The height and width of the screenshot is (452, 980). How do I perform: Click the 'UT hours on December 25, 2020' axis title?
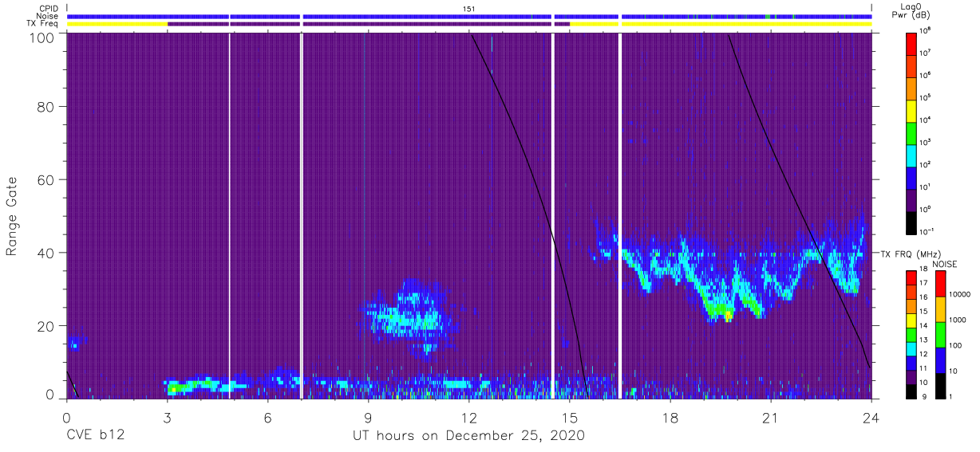[469, 436]
